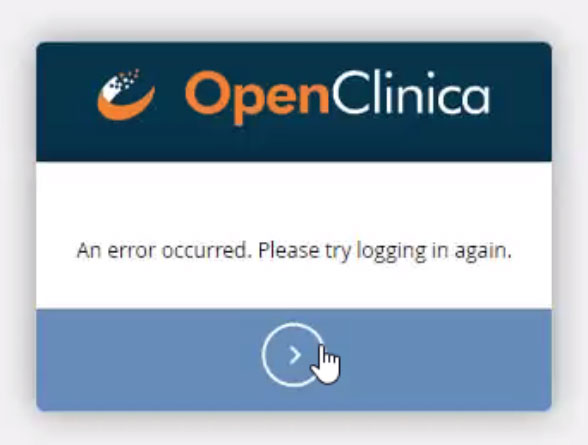Click gray backdrop below the dialog card

click(x=294, y=429)
